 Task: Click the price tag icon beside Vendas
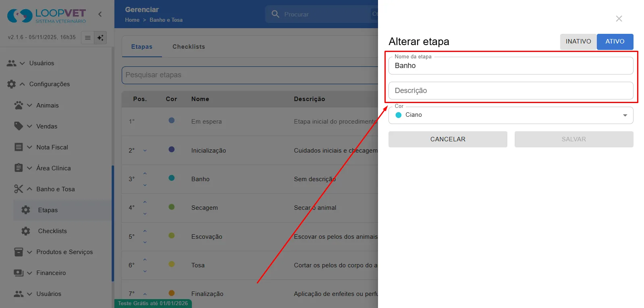pyautogui.click(x=19, y=126)
